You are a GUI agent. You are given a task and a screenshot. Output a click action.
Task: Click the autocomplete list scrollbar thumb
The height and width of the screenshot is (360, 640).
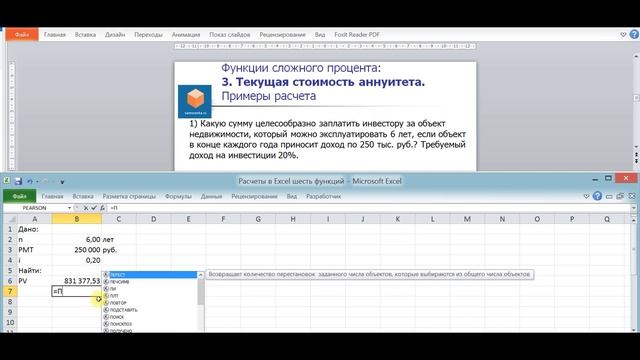click(x=200, y=291)
